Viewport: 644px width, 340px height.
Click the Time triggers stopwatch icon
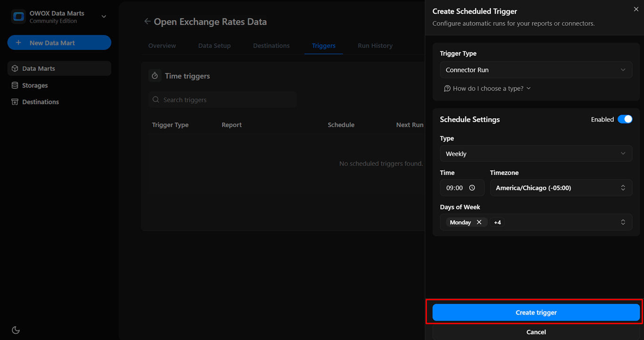155,76
